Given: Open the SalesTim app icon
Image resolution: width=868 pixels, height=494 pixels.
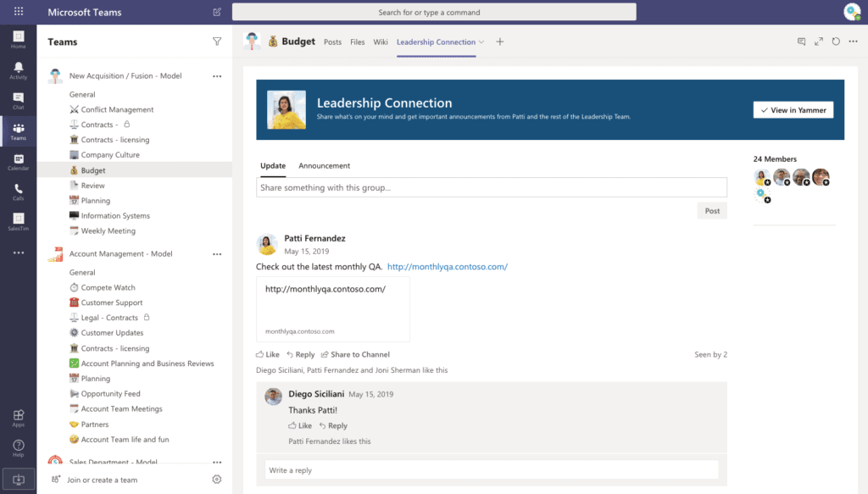Looking at the screenshot, I should pos(19,222).
